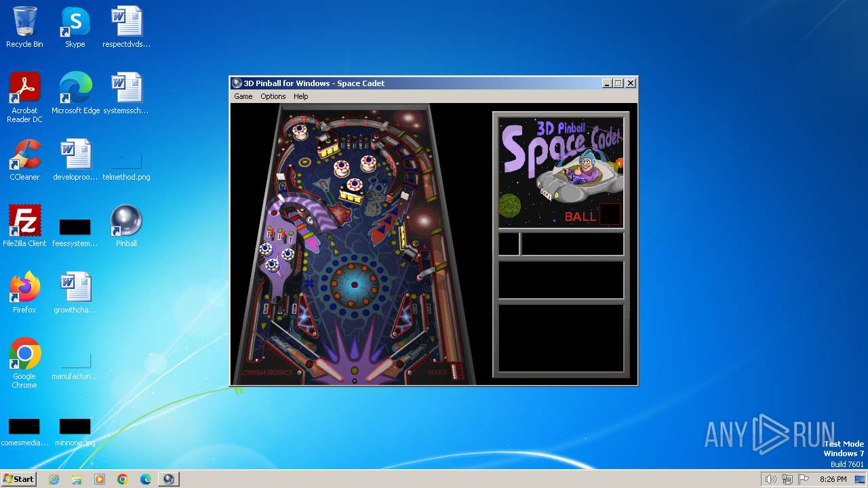Select the Acrobat Reader DC shortcut

click(x=24, y=98)
